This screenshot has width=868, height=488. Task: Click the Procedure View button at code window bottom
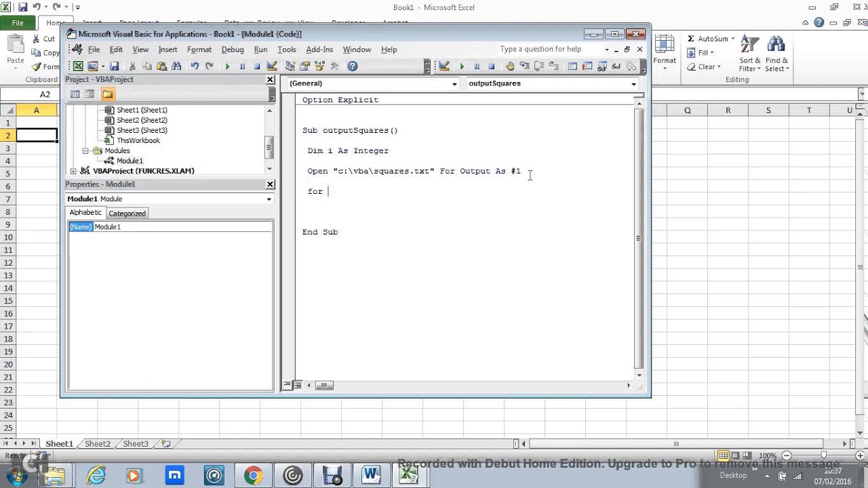288,385
